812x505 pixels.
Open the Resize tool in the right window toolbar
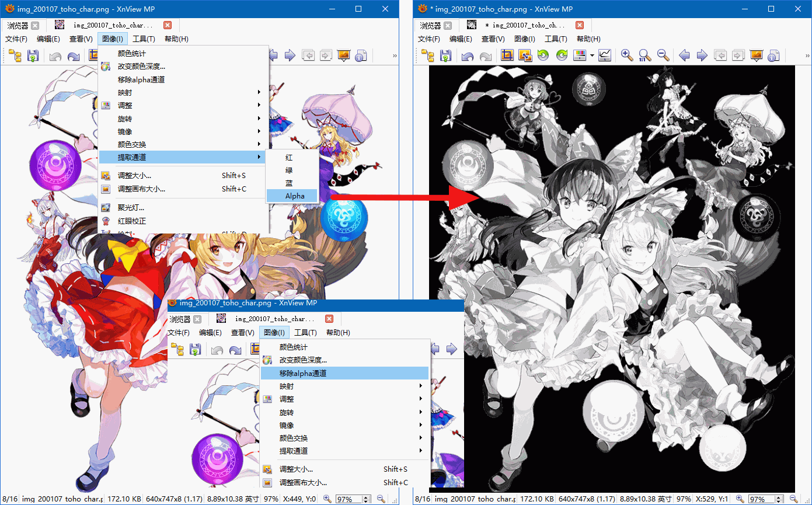click(x=525, y=55)
